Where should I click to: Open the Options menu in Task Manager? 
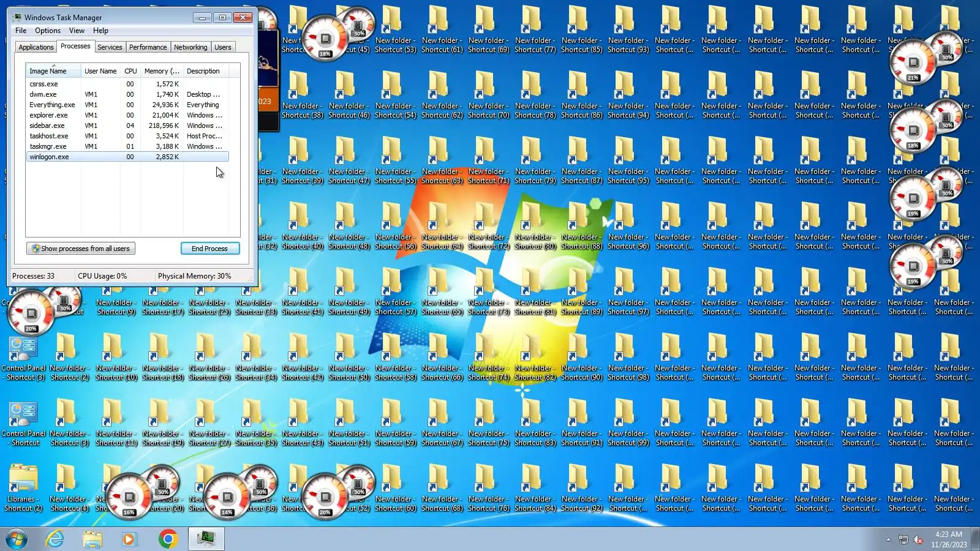[48, 31]
